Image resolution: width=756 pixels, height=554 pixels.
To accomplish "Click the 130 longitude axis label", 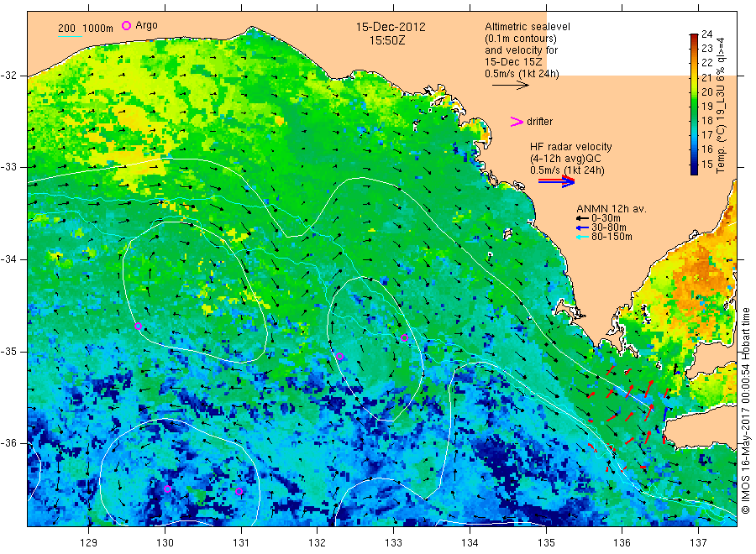I will (x=165, y=543).
